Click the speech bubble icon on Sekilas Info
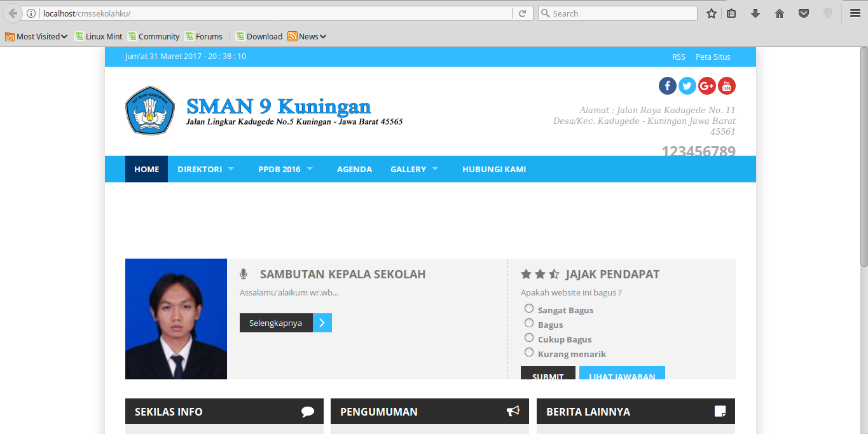 [x=308, y=411]
